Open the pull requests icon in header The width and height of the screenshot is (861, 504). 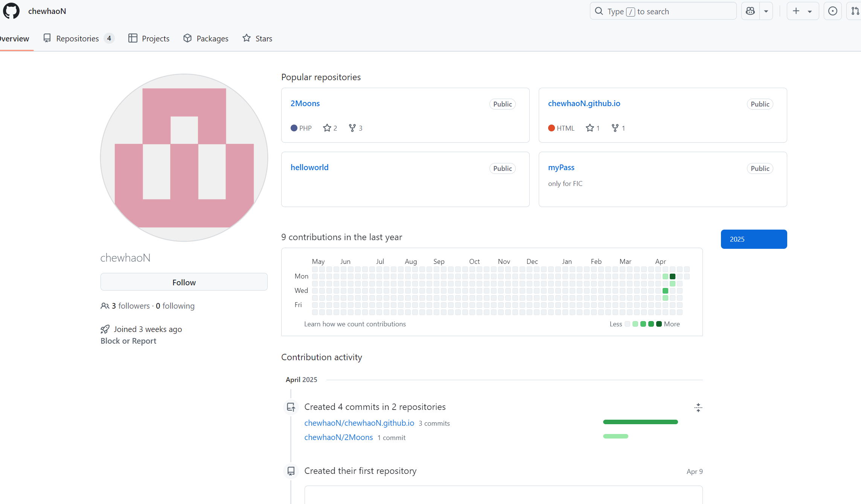pyautogui.click(x=855, y=11)
